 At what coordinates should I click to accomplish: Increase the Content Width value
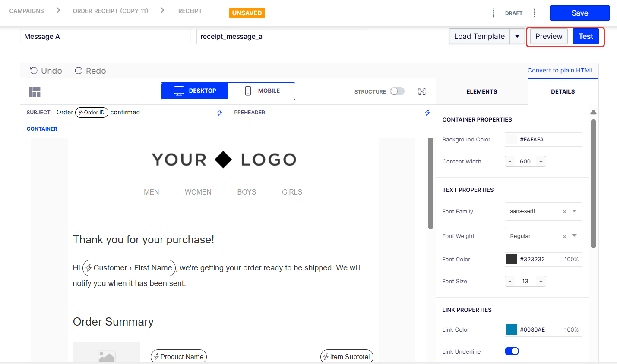541,161
